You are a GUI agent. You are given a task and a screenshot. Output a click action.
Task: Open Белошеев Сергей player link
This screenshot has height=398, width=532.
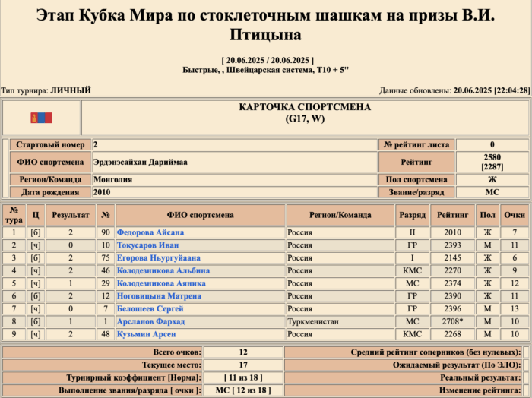coord(150,309)
